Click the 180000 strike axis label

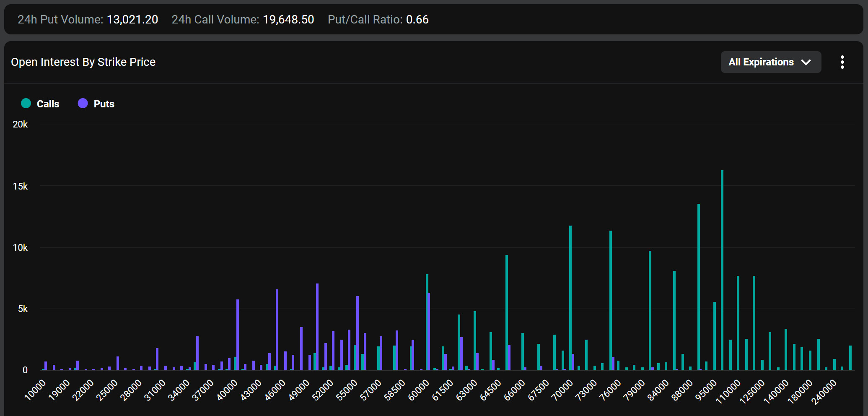click(800, 392)
